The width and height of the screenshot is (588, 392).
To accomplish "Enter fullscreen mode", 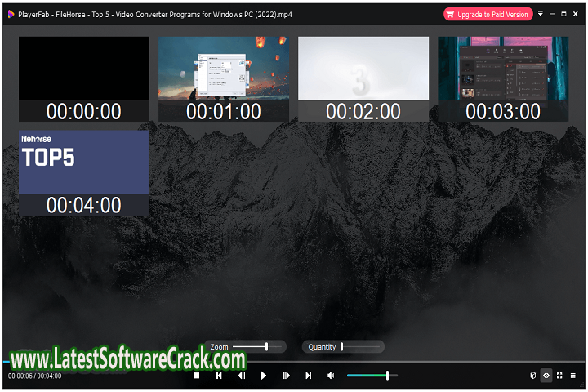I will (x=559, y=376).
